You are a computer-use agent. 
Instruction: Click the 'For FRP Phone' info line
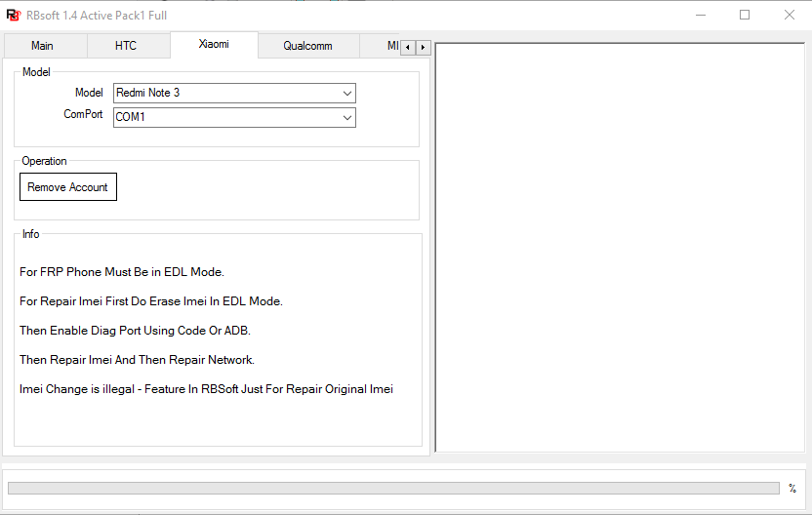click(x=122, y=272)
